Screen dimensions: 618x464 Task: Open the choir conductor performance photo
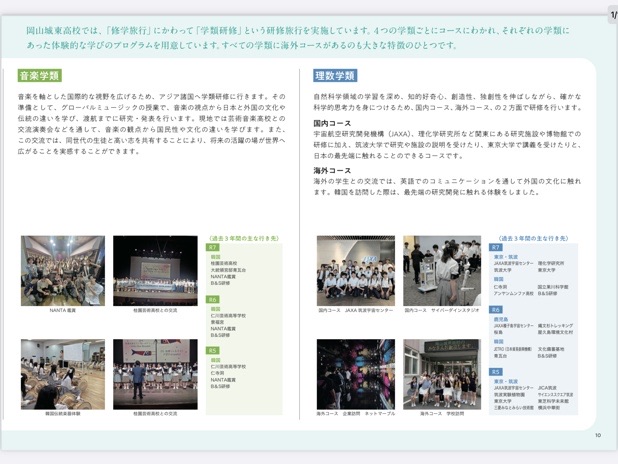point(155,374)
